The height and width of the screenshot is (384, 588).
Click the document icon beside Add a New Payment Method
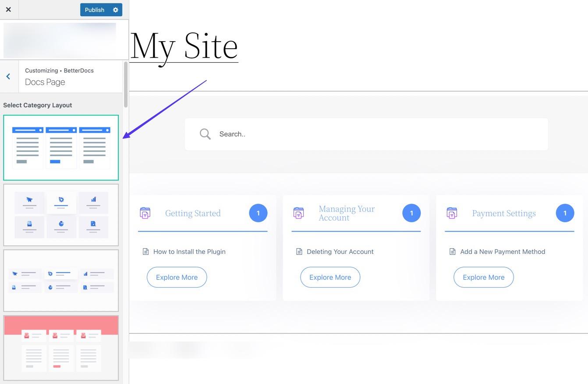451,250
